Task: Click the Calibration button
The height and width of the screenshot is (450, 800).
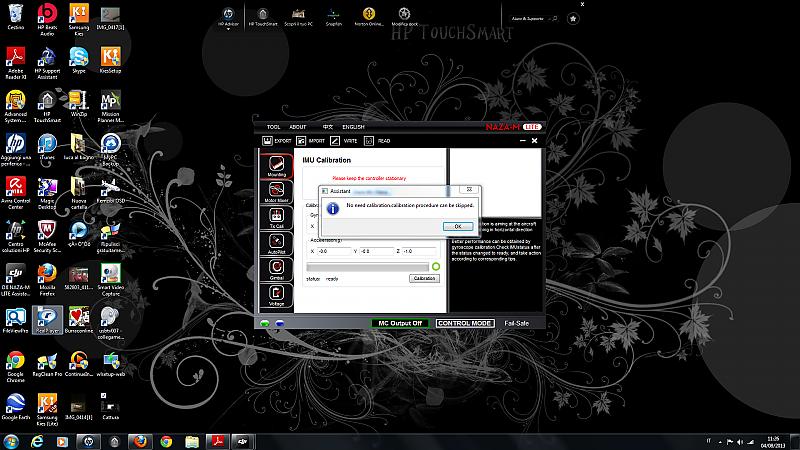Action: click(424, 279)
